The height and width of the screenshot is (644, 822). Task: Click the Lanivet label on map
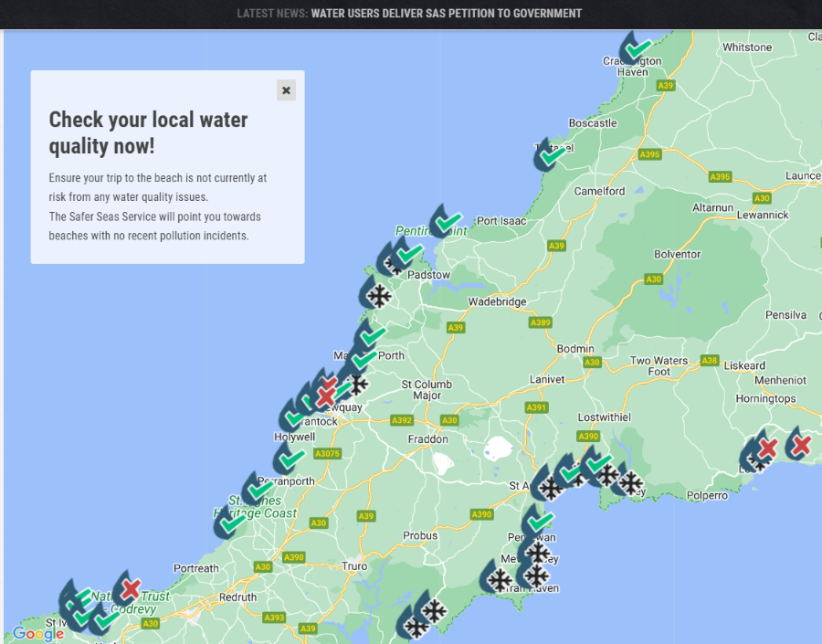(547, 379)
